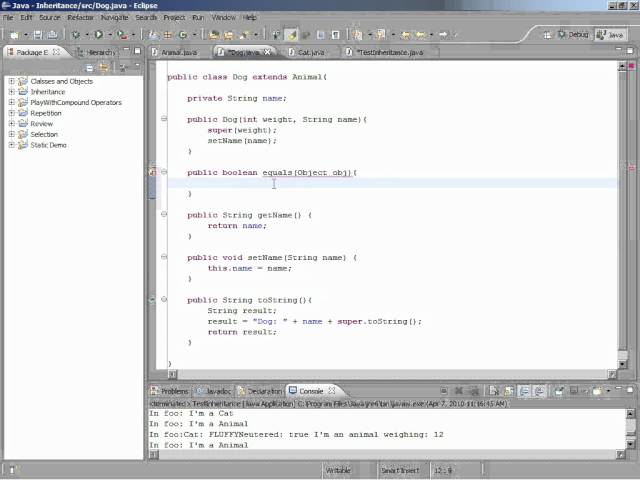640x480 pixels.
Task: Select the Static Demo project
Action: (48, 145)
